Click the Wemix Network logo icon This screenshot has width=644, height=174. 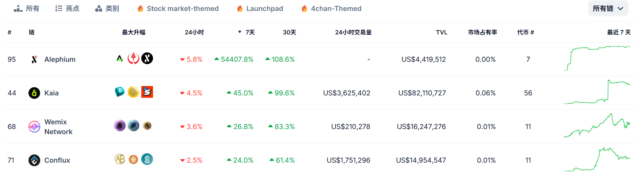coord(34,127)
